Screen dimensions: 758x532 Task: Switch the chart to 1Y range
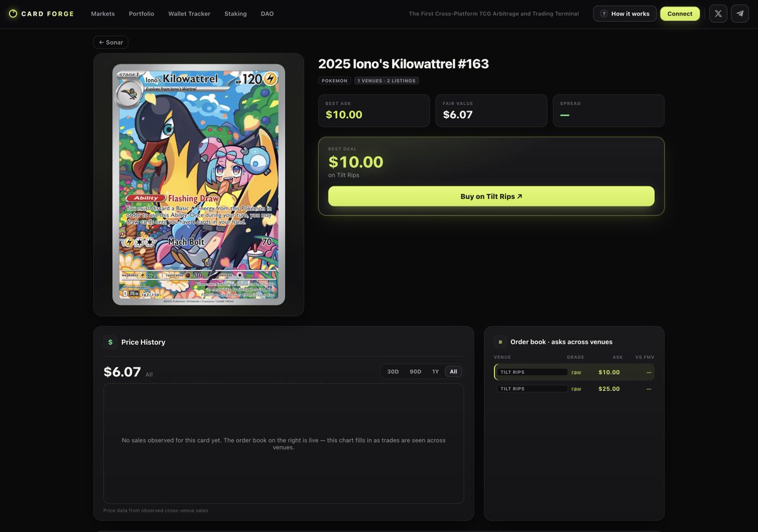click(435, 372)
